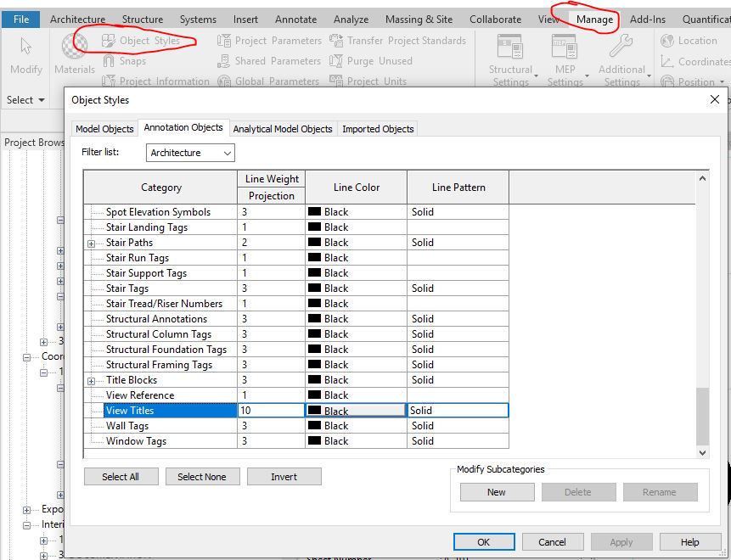731x560 pixels.
Task: Open Additional Settings
Action: tap(621, 55)
